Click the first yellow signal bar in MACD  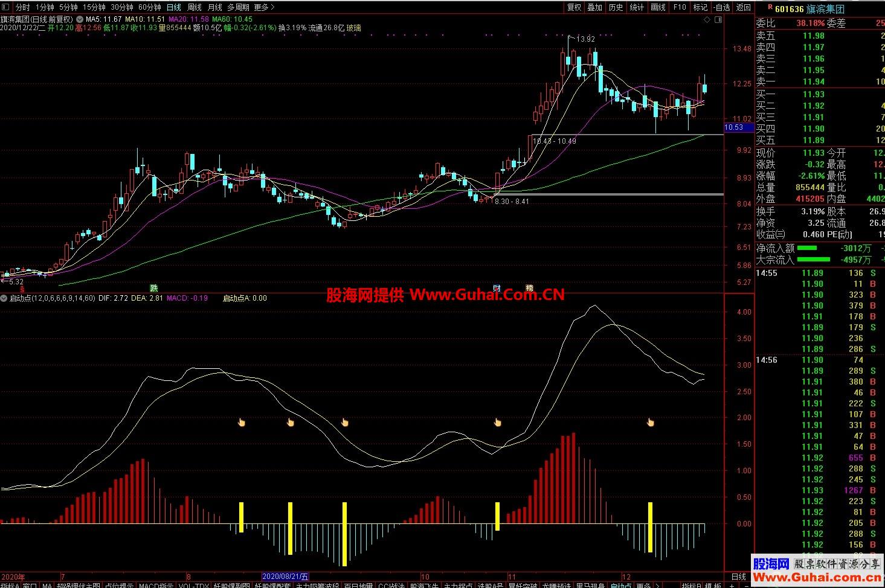[242, 517]
